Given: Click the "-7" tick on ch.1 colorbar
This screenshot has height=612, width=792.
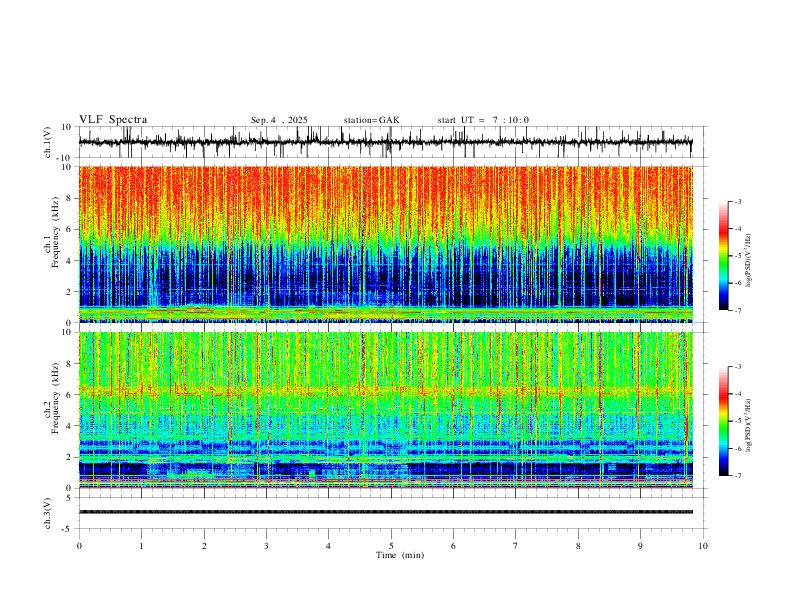Looking at the screenshot, I should (x=738, y=310).
